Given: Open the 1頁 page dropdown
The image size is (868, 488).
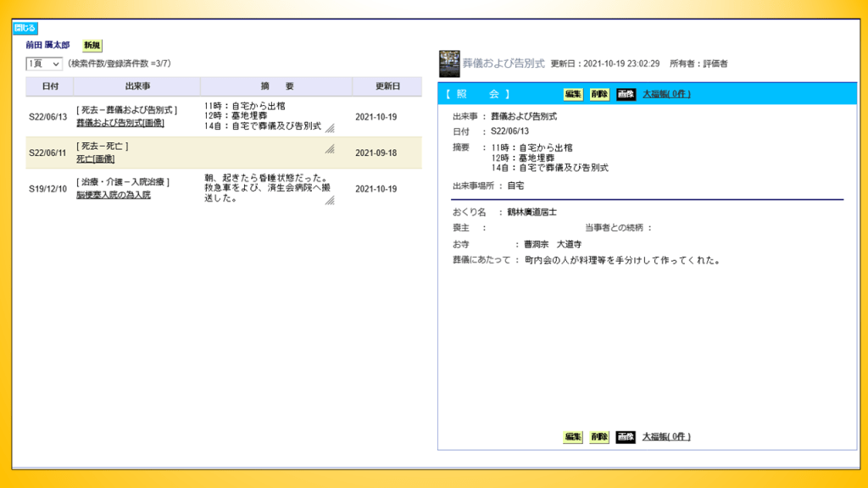Looking at the screenshot, I should coord(44,64).
